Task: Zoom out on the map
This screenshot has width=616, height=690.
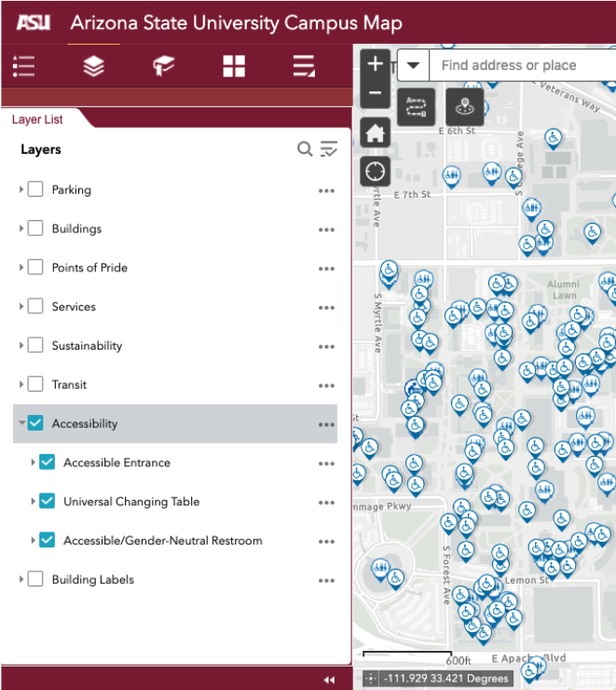Action: 375,93
